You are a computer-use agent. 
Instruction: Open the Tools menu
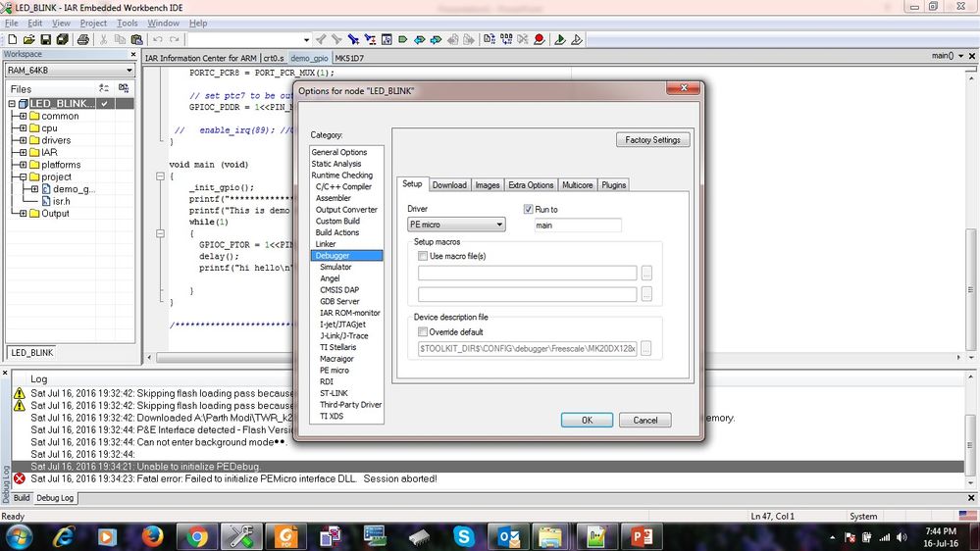coord(127,24)
